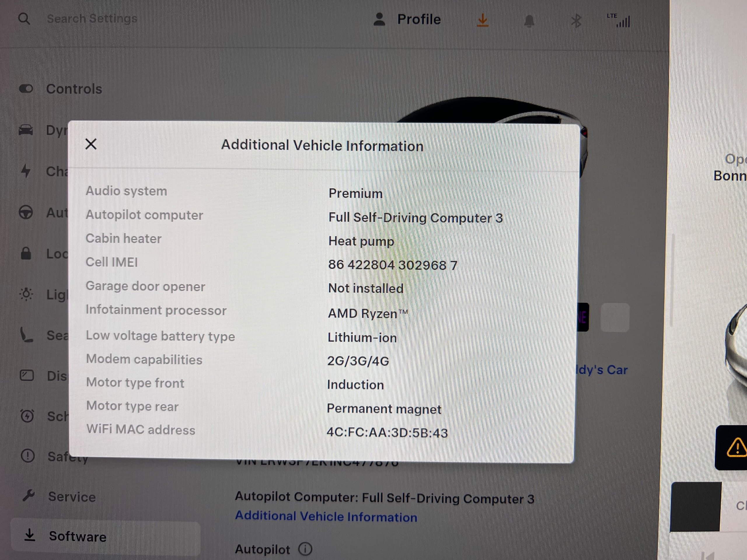Click the charging lightning bolt icon
The width and height of the screenshot is (747, 560).
coord(26,171)
